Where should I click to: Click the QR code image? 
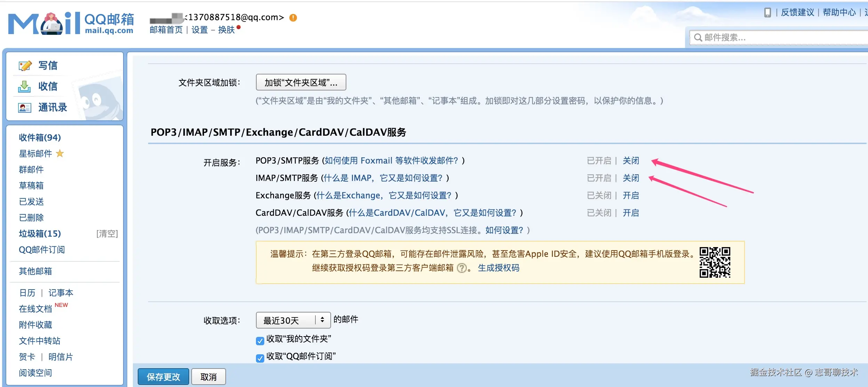[x=715, y=262]
